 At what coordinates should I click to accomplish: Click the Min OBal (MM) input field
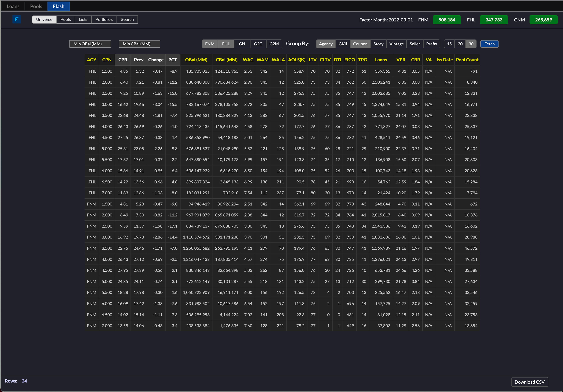click(x=90, y=44)
